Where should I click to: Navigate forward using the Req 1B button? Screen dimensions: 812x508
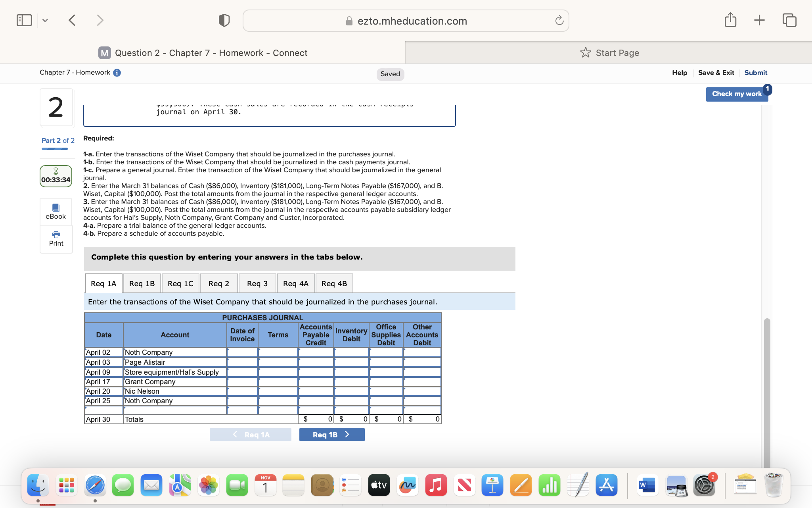click(331, 434)
